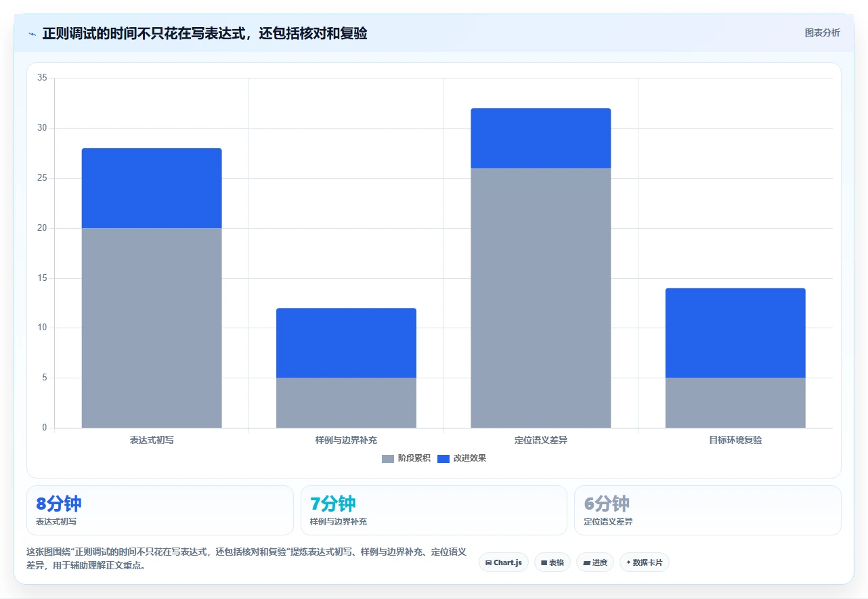Click the gray bar segment for 表达式初写
868x599 pixels.
(x=152, y=328)
